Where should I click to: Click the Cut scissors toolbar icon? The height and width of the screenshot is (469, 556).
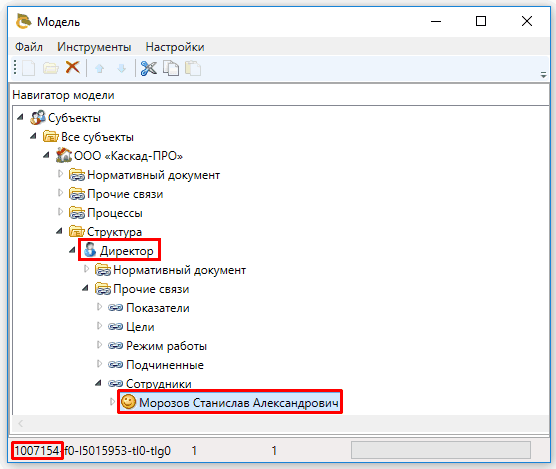tap(149, 68)
